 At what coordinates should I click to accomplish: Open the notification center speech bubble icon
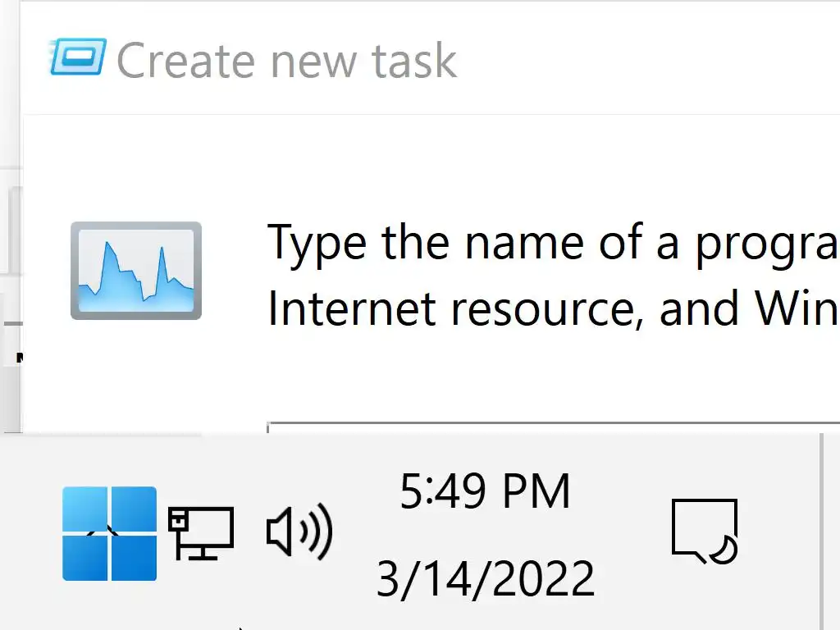(701, 529)
